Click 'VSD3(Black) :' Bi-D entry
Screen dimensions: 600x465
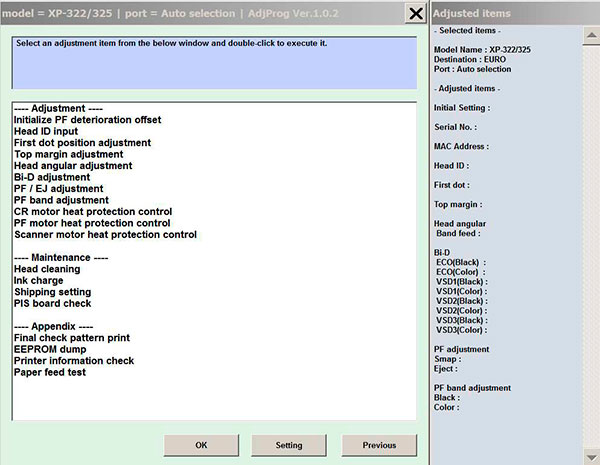click(462, 320)
